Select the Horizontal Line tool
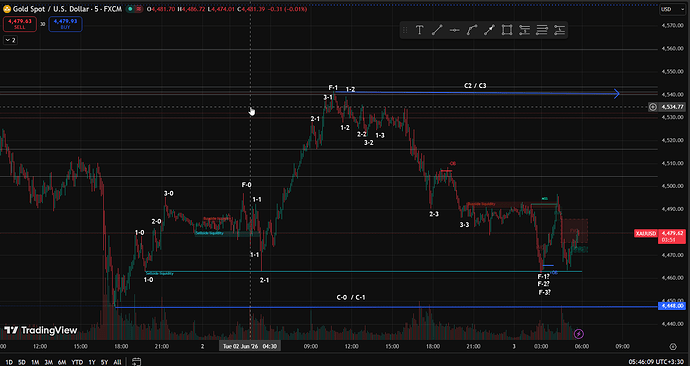 pyautogui.click(x=455, y=30)
